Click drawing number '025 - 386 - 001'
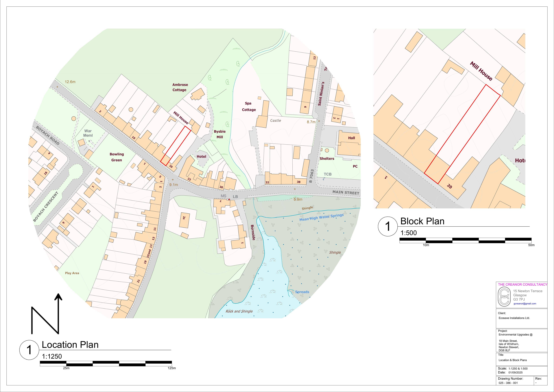Viewport: 554px width, 392px height. pyautogui.click(x=508, y=383)
